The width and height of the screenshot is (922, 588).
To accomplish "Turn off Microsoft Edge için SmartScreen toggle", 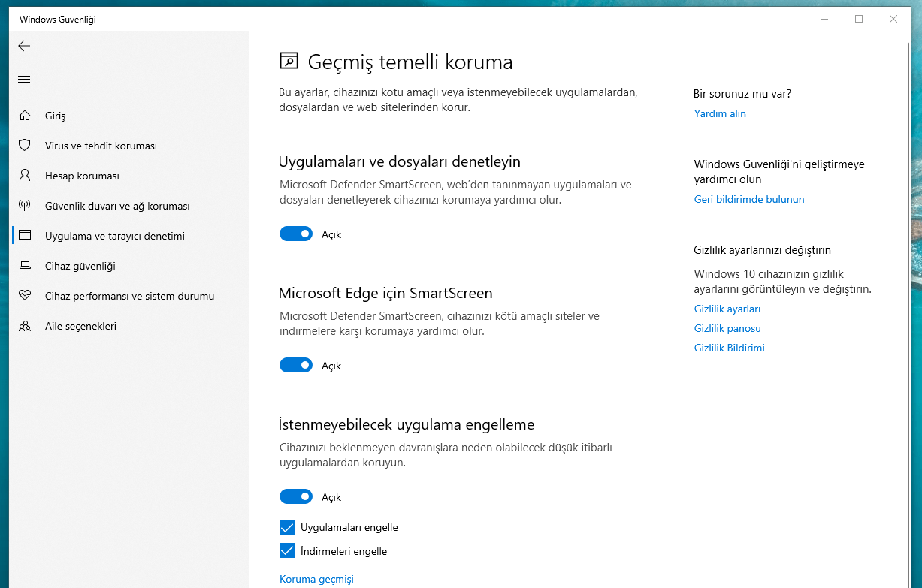I will pos(296,366).
